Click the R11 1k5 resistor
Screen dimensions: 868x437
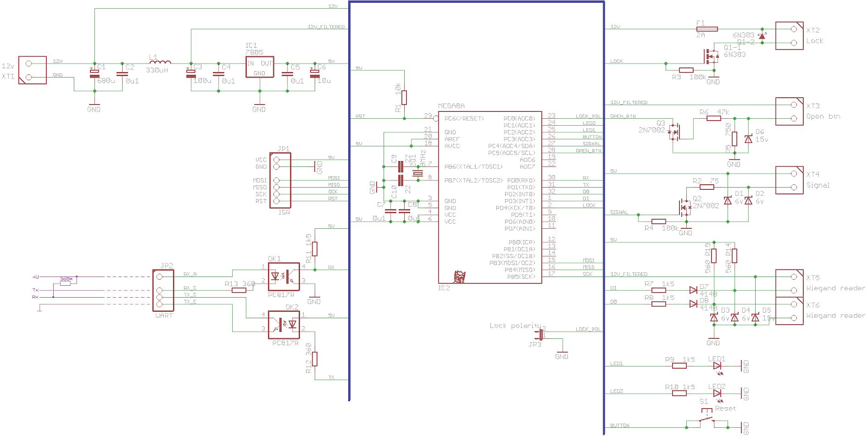coord(314,249)
